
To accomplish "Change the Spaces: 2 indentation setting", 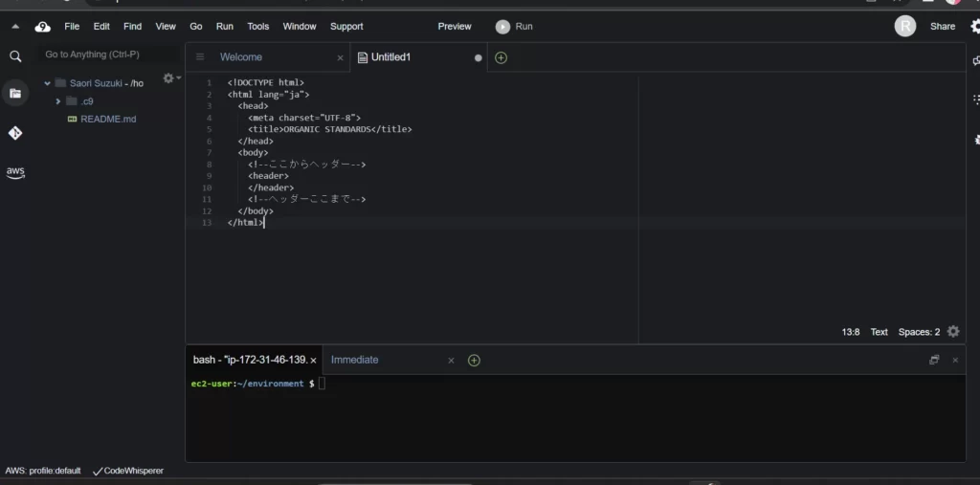I will pos(919,332).
